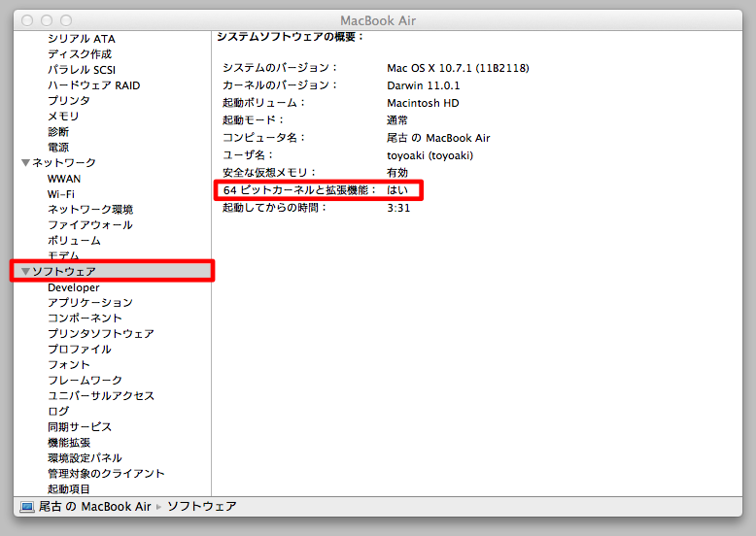Open プリンタ hardware entry

coord(69,101)
